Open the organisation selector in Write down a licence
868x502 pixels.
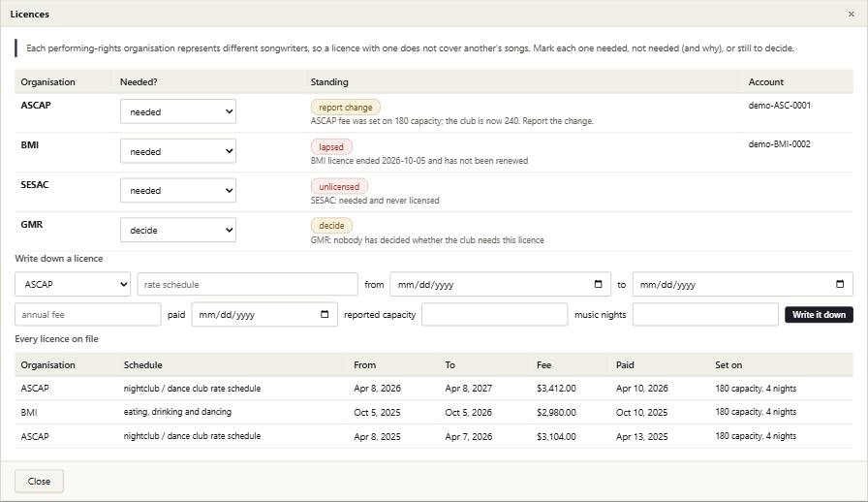(x=73, y=284)
